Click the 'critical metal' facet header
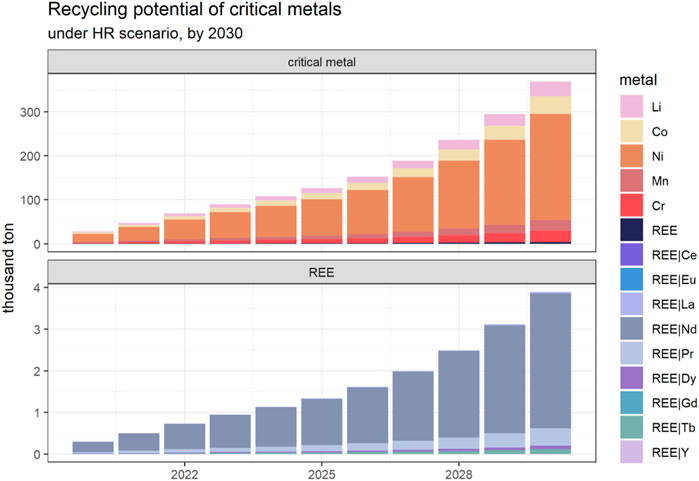The image size is (699, 481). [321, 62]
